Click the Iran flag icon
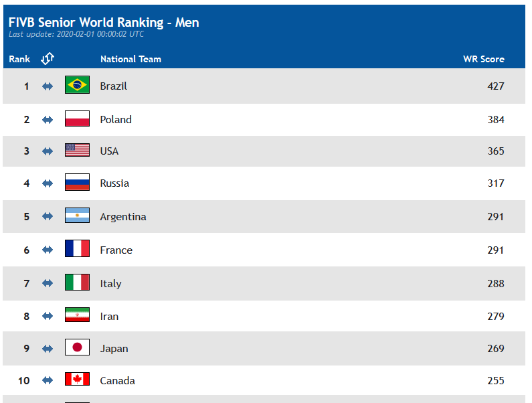This screenshot has height=403, width=532. [x=77, y=315]
